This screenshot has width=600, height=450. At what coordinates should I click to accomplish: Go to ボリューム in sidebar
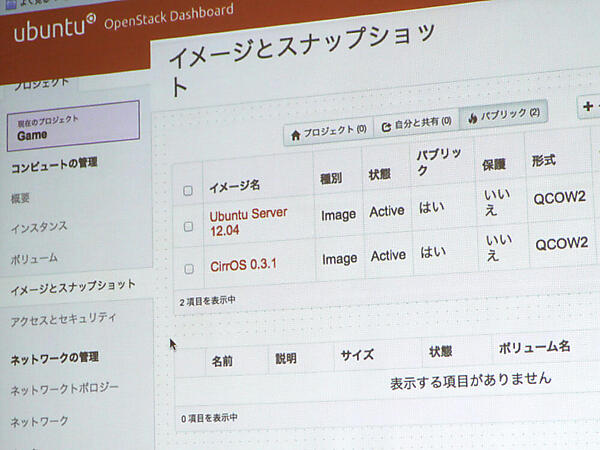click(x=34, y=259)
